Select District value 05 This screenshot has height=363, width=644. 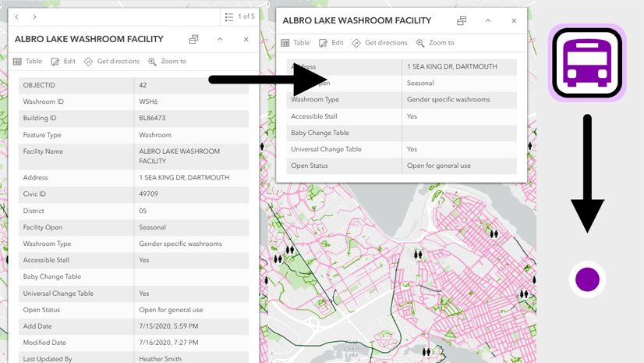143,211
